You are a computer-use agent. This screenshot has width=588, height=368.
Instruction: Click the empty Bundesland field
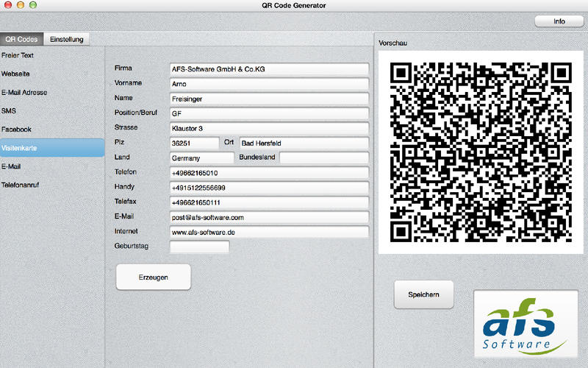(x=324, y=158)
